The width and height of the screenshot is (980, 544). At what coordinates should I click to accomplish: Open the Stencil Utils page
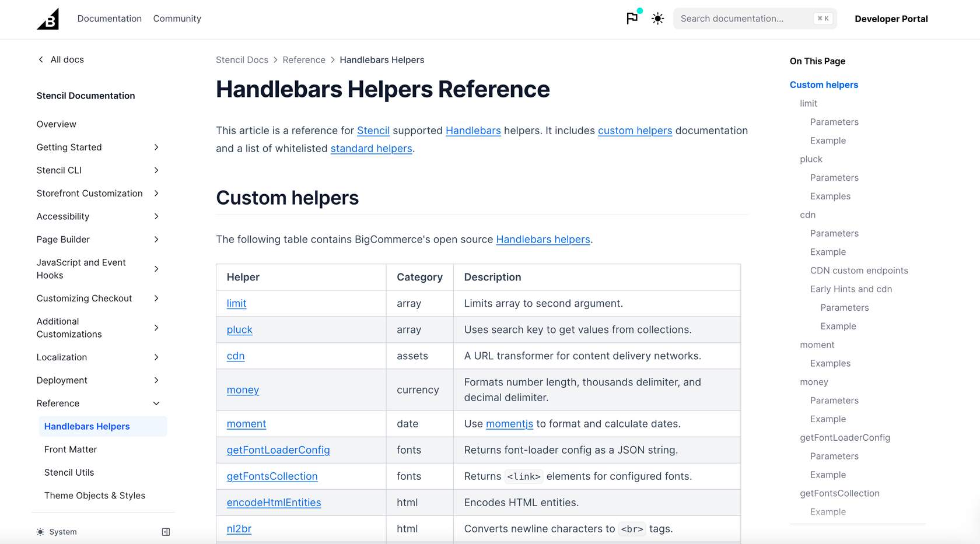pyautogui.click(x=69, y=472)
